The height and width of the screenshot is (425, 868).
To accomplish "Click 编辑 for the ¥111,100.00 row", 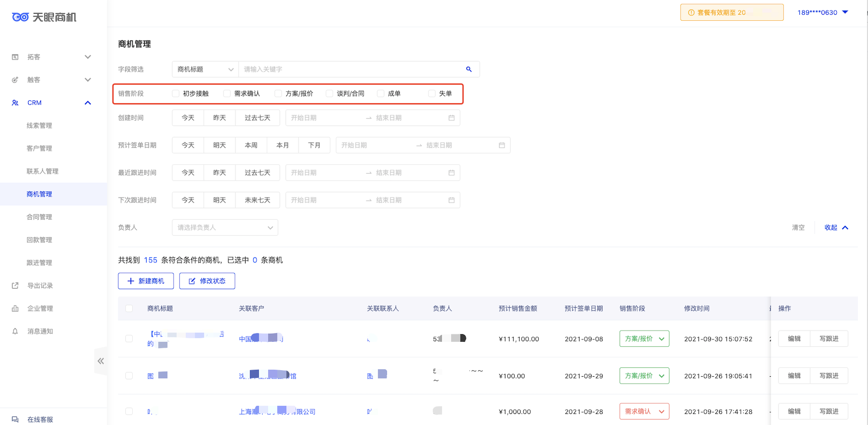I will [x=794, y=338].
